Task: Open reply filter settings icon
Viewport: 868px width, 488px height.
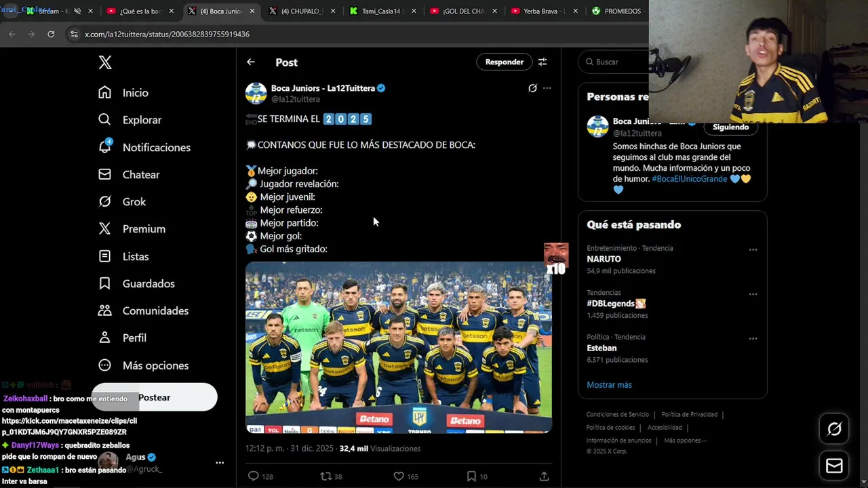Action: click(x=542, y=62)
